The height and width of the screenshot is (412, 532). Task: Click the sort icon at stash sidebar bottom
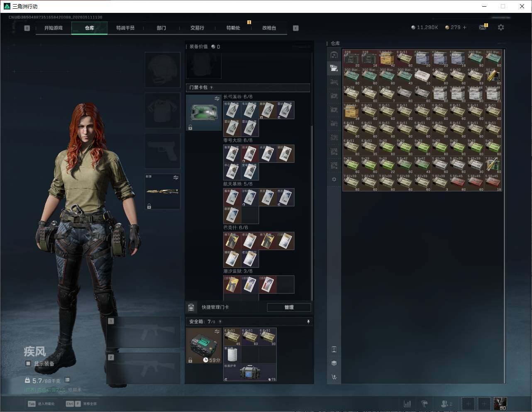(x=334, y=377)
